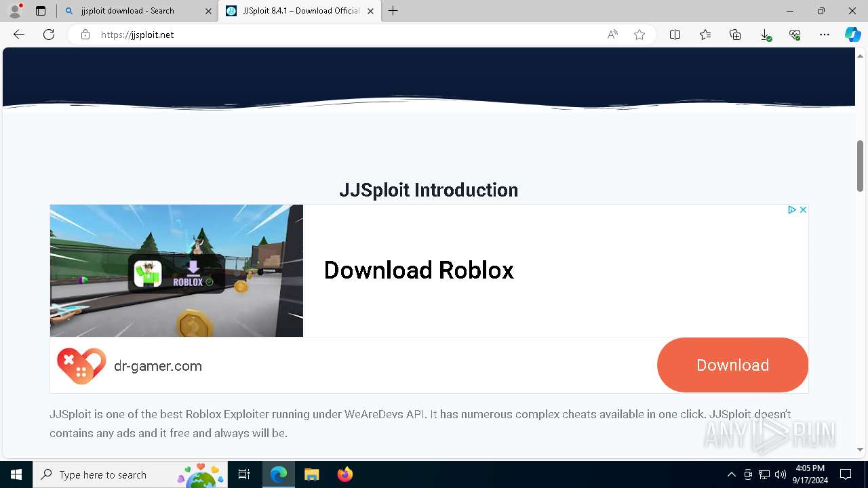The height and width of the screenshot is (488, 868).
Task: Launch Firefox from taskbar
Action: [344, 474]
